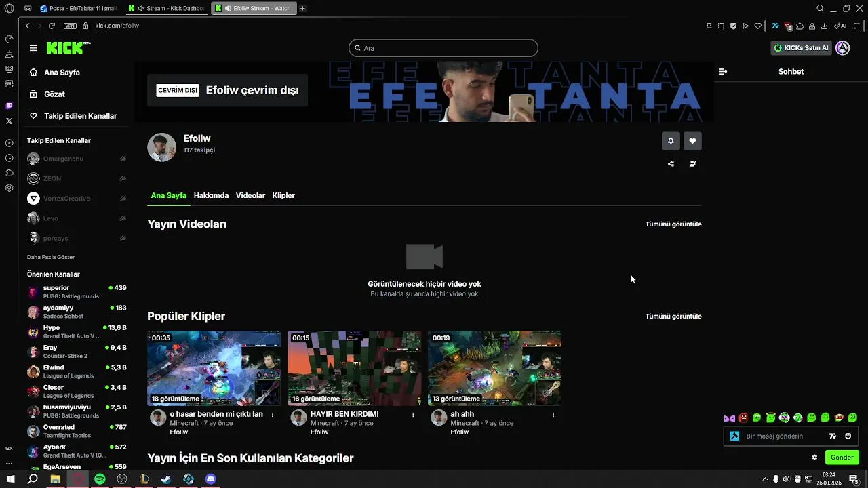
Task: Play the 00:35 clip thumbnail
Action: click(214, 368)
